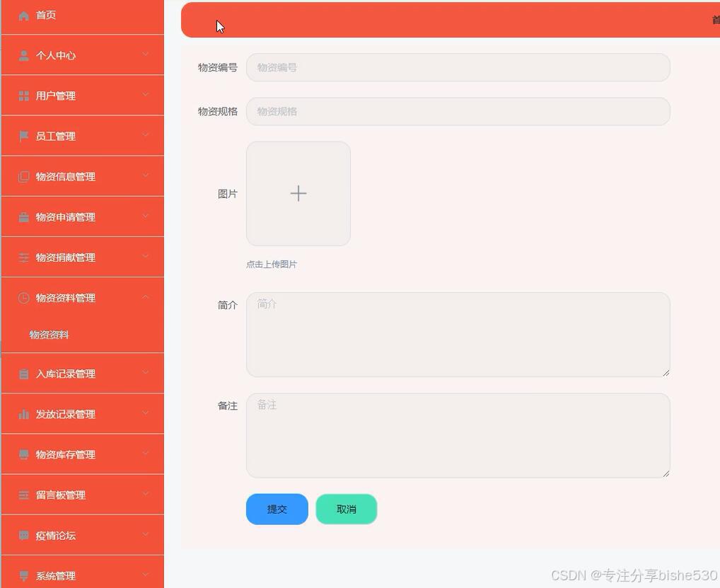720x588 pixels.
Task: Click the bar chart icon beside 发放记录管理
Action: [23, 415]
